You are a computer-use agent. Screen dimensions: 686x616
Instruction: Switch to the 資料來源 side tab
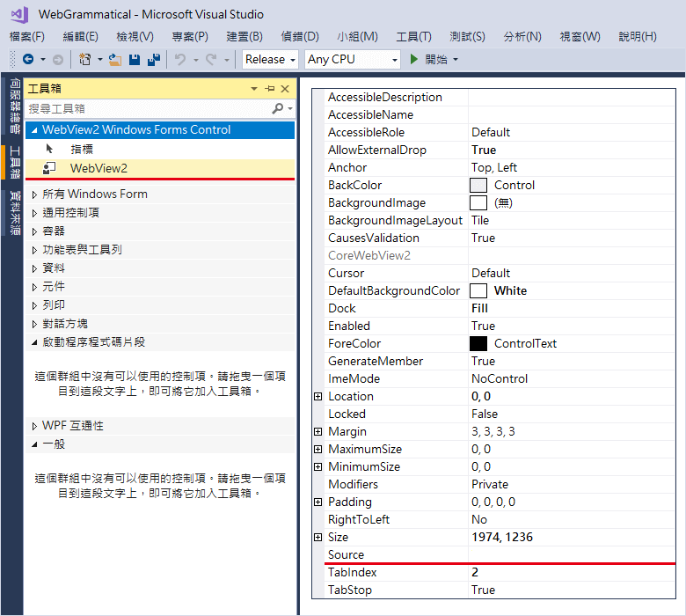click(15, 213)
